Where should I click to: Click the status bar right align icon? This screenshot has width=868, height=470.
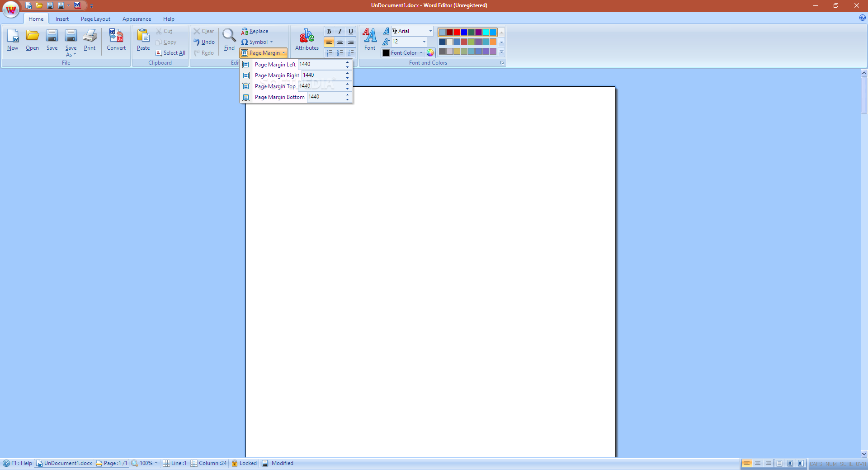(x=769, y=463)
